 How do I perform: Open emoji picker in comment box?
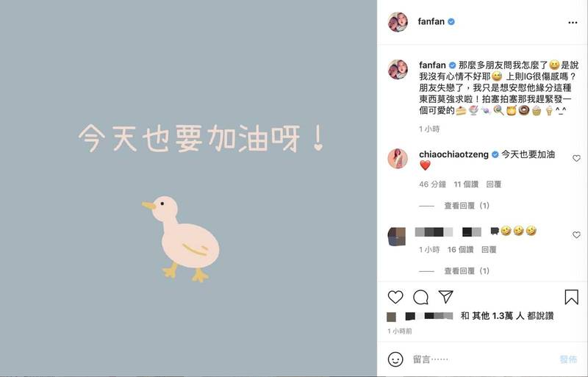pos(395,359)
